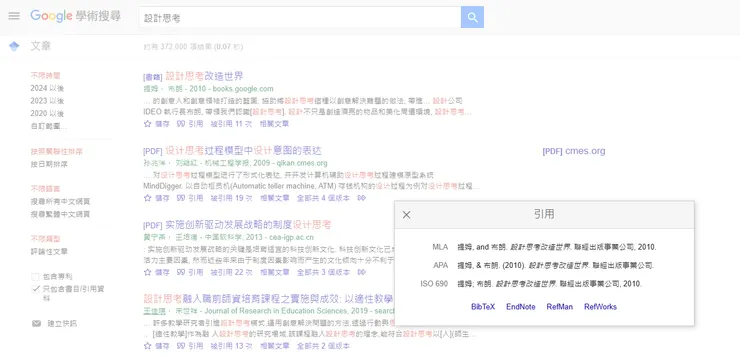Select 搜尋所有中文網頁 filter
The height and width of the screenshot is (361, 740).
(60, 201)
